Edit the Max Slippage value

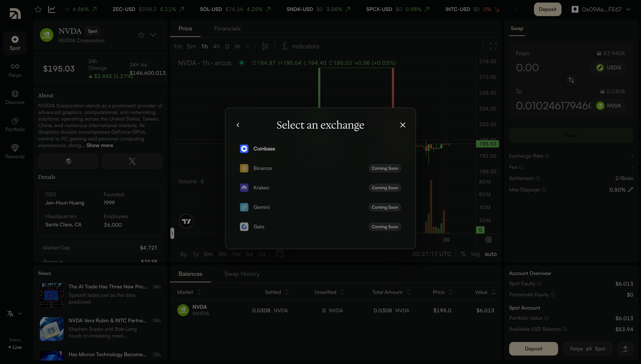630,190
